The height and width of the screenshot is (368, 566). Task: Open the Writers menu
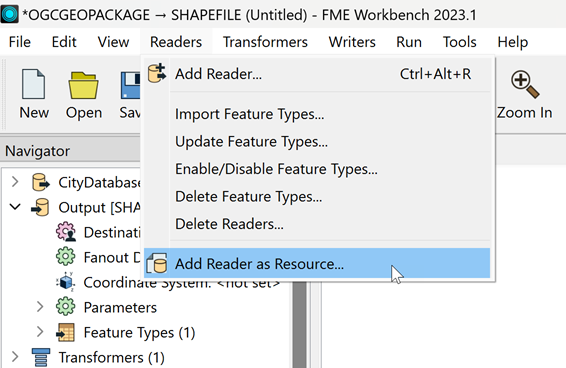point(352,42)
